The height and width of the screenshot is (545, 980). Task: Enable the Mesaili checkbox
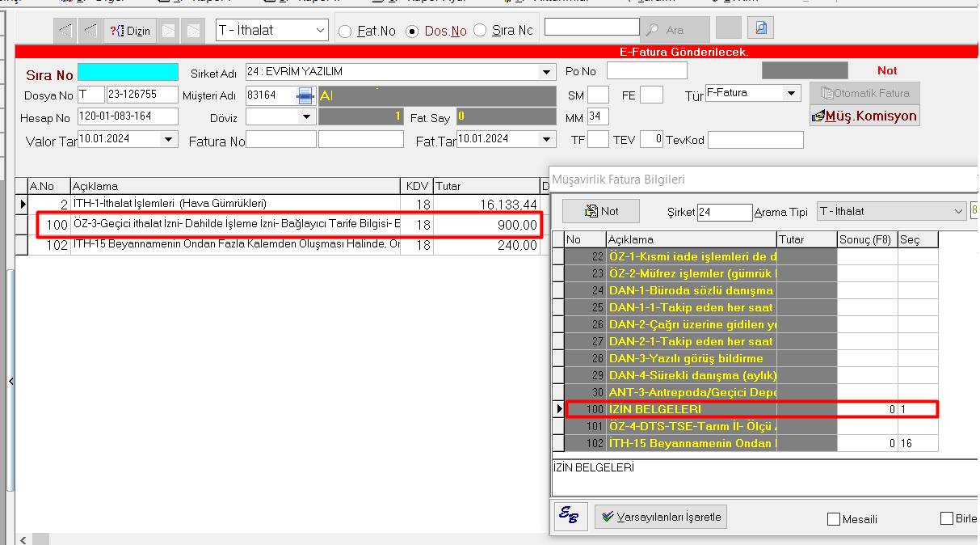click(834, 519)
